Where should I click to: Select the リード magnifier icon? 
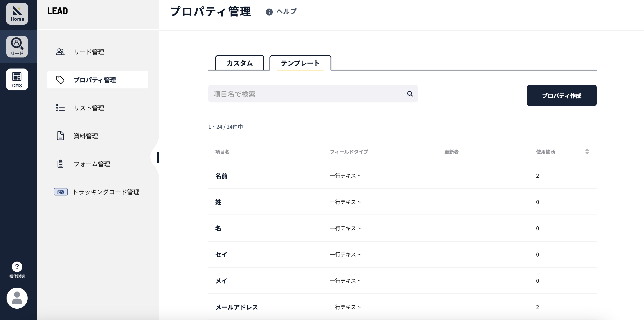pyautogui.click(x=17, y=47)
